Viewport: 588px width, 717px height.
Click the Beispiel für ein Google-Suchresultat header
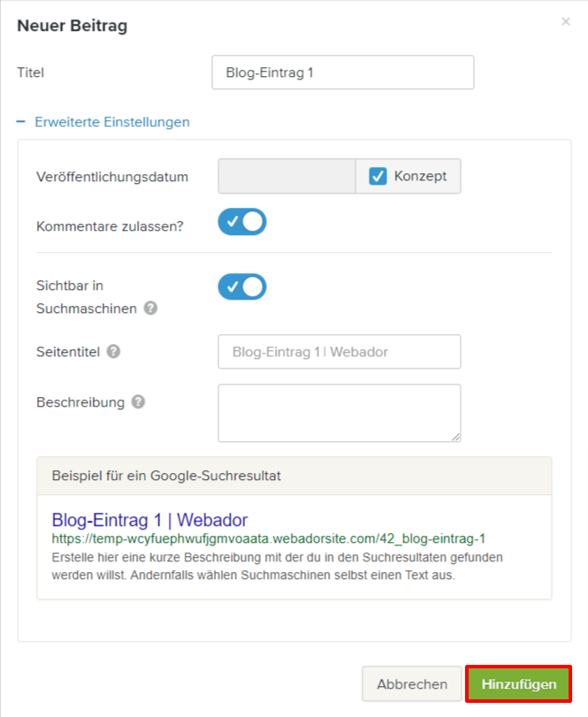tap(168, 476)
